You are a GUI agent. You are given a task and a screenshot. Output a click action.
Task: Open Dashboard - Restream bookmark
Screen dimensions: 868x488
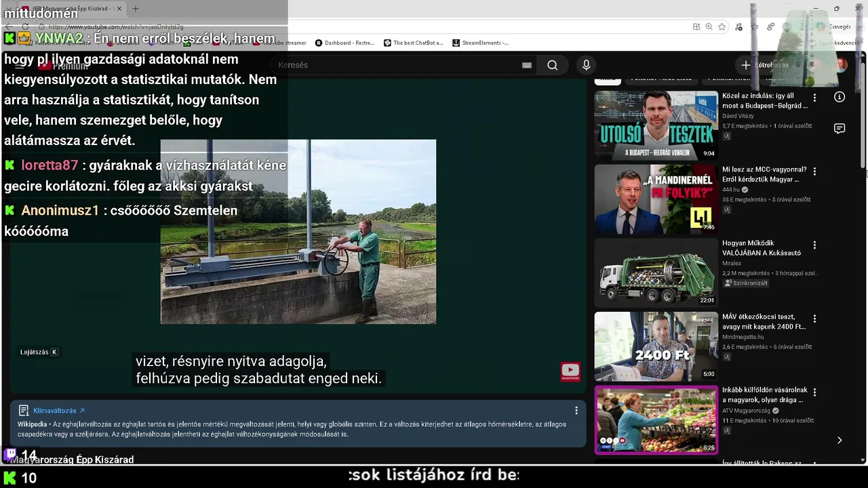tap(344, 43)
